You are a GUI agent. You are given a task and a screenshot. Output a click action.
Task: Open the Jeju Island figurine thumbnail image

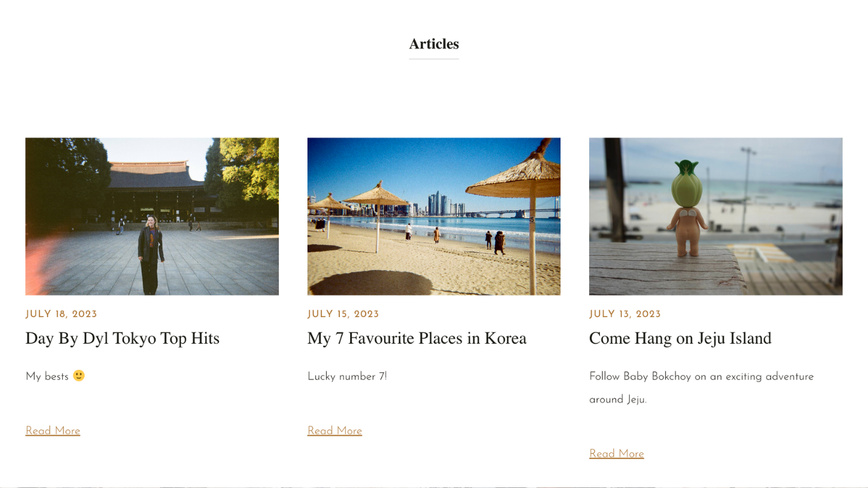715,216
